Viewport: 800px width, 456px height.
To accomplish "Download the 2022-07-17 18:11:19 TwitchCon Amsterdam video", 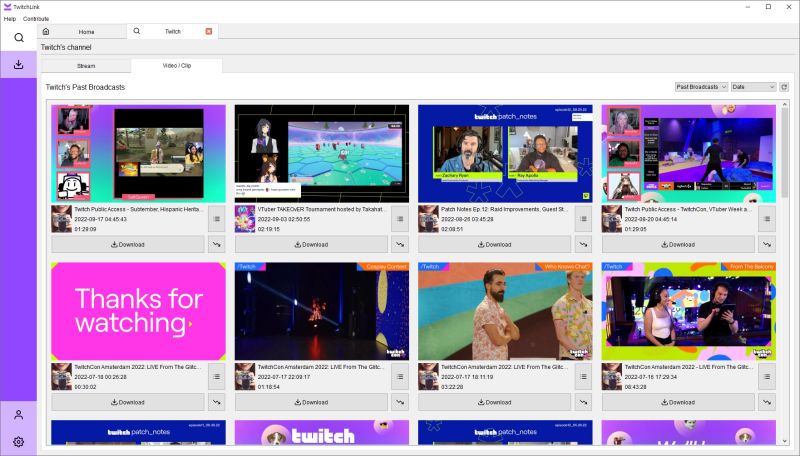I will click(x=495, y=402).
